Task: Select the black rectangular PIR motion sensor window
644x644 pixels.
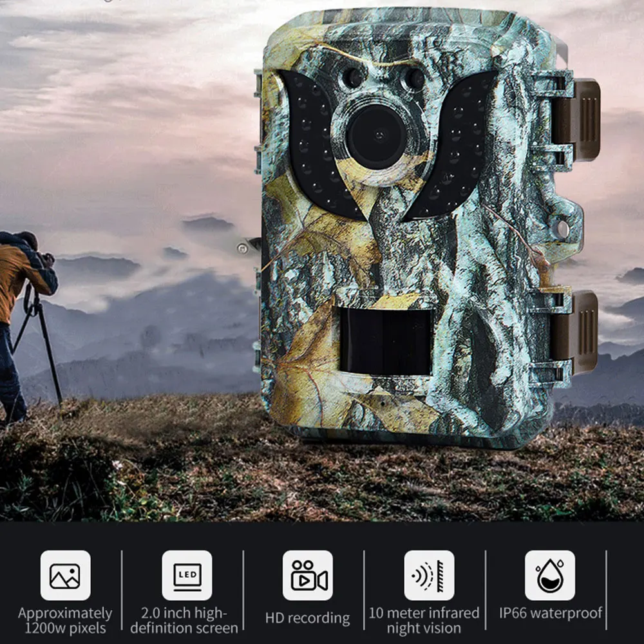Action: (386, 341)
